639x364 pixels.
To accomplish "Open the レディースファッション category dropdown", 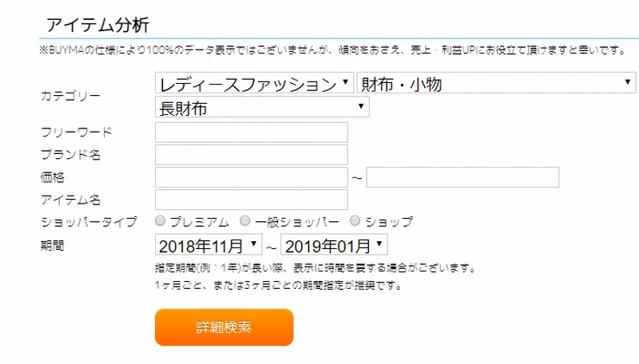I will 254,84.
